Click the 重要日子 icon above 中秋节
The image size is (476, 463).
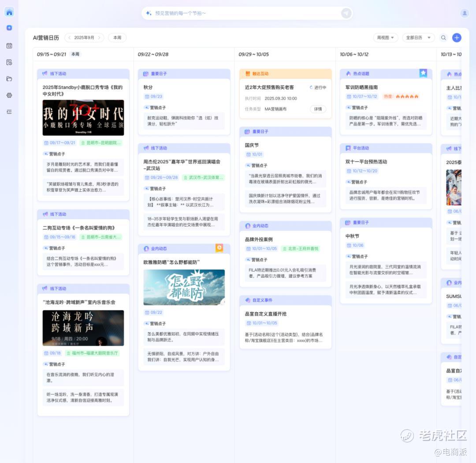coord(348,222)
